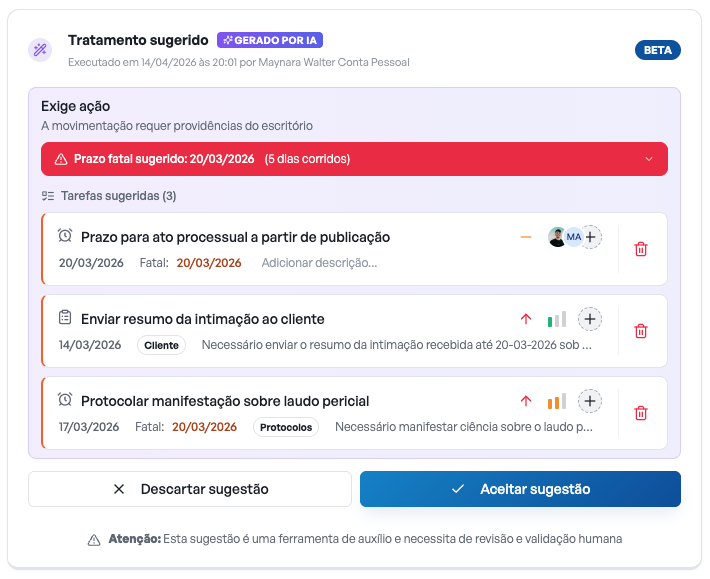Viewport: 710px width, 579px height.
Task: Change priority arrow on Protocolar manifestação task
Action: (x=526, y=401)
